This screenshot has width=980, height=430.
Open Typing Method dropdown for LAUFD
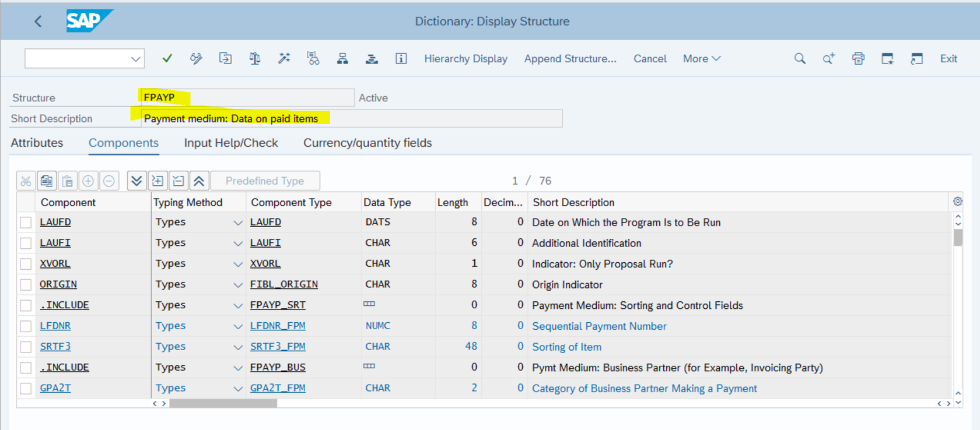237,223
